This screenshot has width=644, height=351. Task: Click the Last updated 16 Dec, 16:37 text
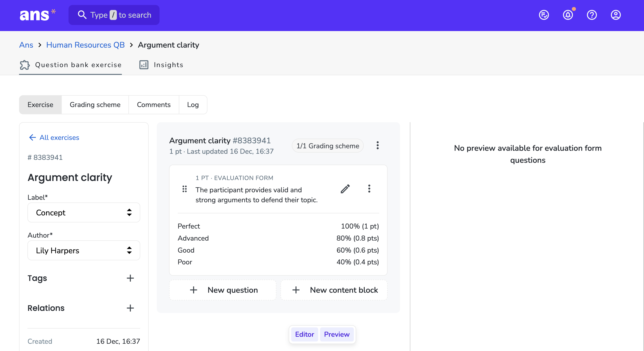point(230,151)
